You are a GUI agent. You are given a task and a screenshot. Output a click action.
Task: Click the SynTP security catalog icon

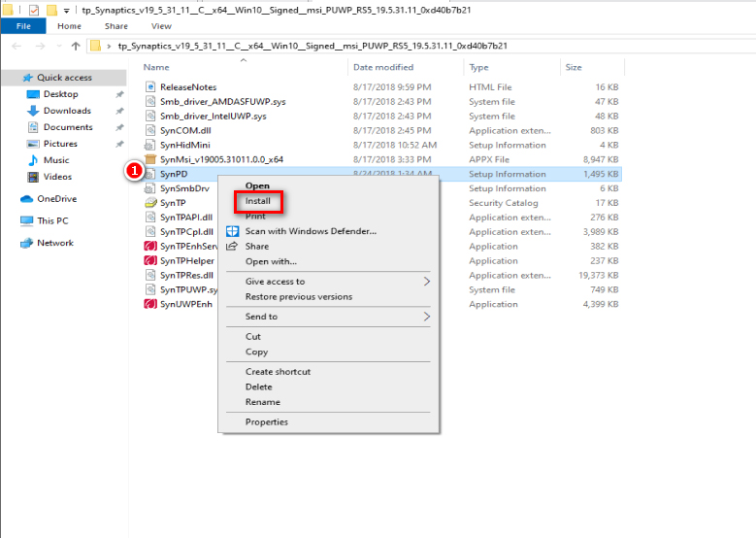click(150, 203)
